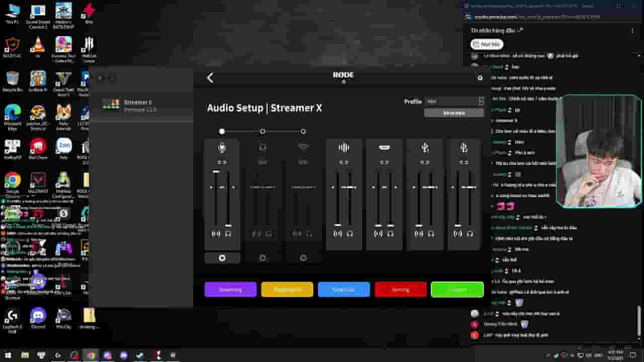
Task: Open Windows Start menu
Action: (8, 355)
